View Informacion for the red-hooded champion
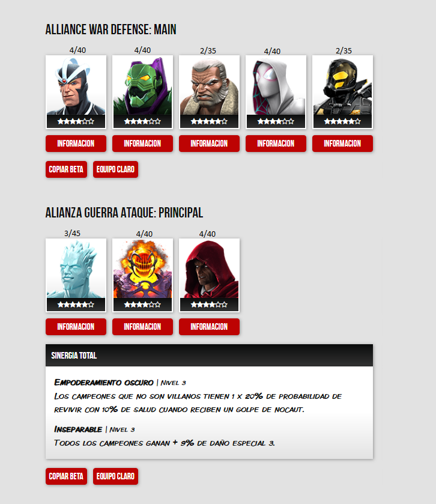436x504 pixels. [x=209, y=327]
